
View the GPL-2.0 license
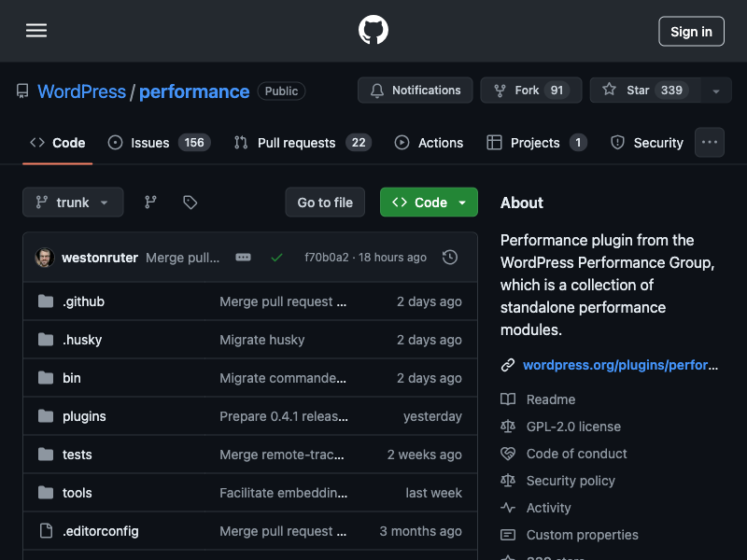(x=573, y=427)
